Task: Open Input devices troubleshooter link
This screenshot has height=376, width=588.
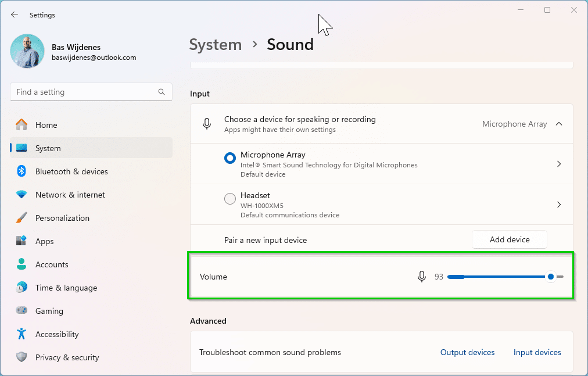Action: click(x=537, y=352)
